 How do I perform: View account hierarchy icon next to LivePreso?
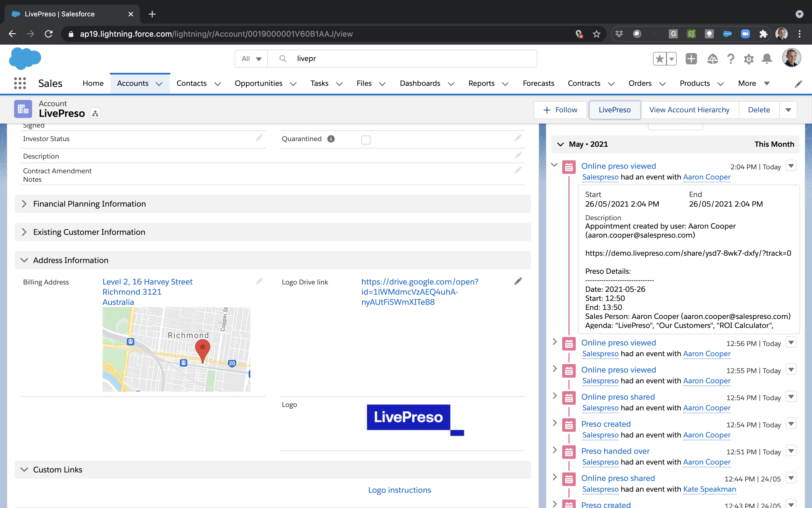95,113
